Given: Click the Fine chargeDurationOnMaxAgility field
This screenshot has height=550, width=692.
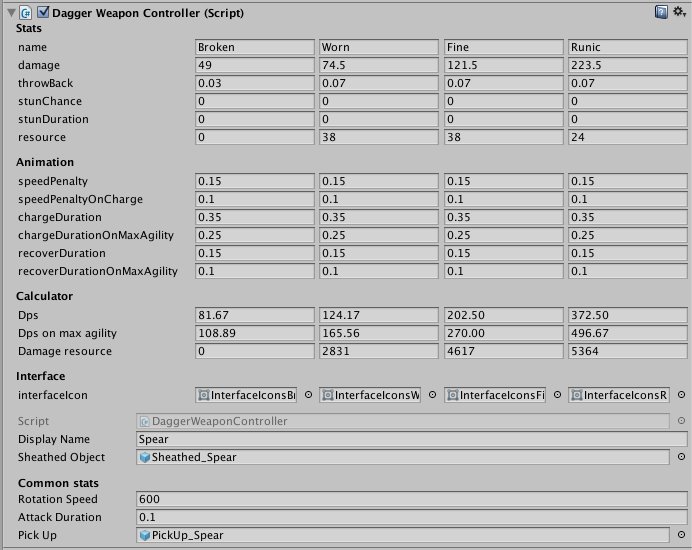Looking at the screenshot, I should 504,235.
